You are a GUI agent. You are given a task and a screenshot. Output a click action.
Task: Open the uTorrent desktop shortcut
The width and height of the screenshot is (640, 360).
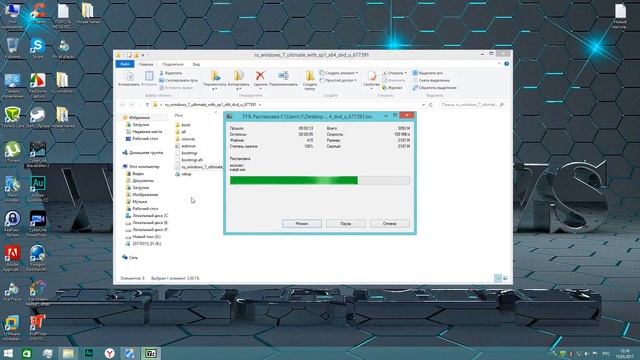13,151
